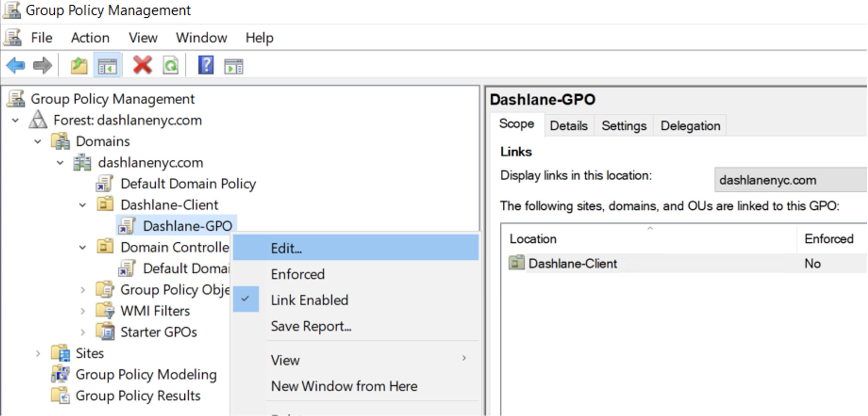868x416 pixels.
Task: Select Save Report... in context menu
Action: [311, 326]
